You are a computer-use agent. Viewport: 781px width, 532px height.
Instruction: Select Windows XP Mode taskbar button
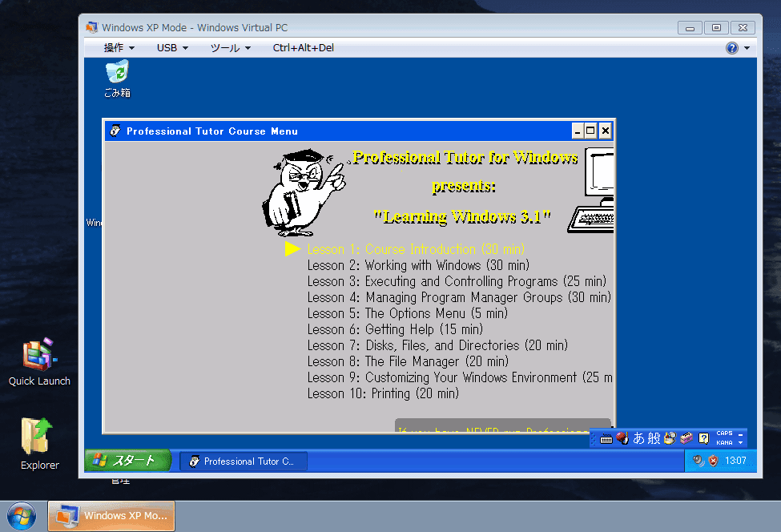pyautogui.click(x=111, y=516)
